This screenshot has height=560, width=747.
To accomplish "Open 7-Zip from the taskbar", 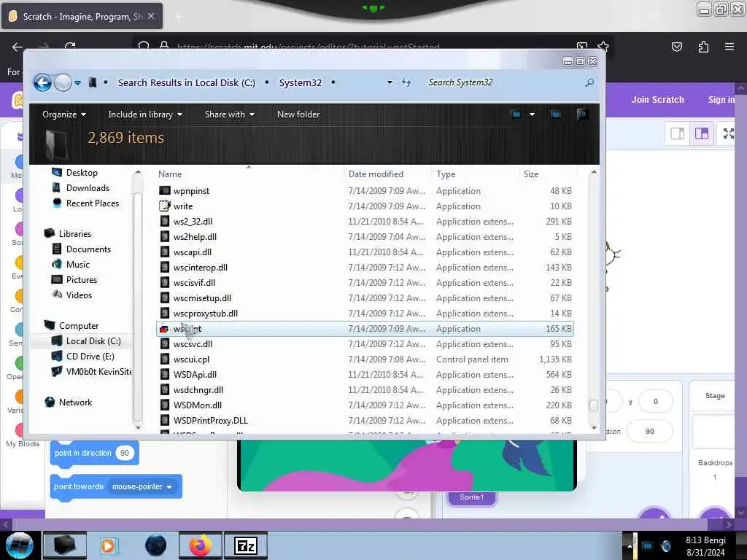I will (x=245, y=545).
